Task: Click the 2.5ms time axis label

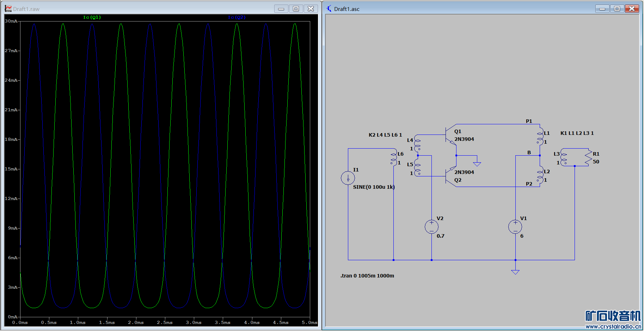Action: tap(165, 323)
